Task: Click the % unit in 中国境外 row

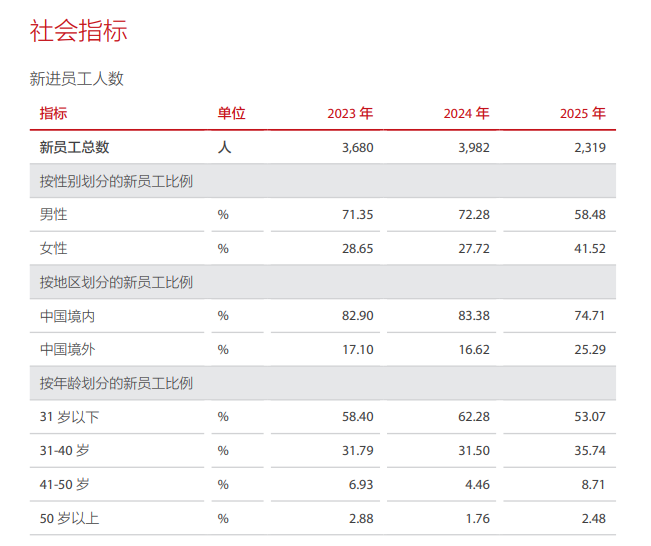Action: point(223,350)
